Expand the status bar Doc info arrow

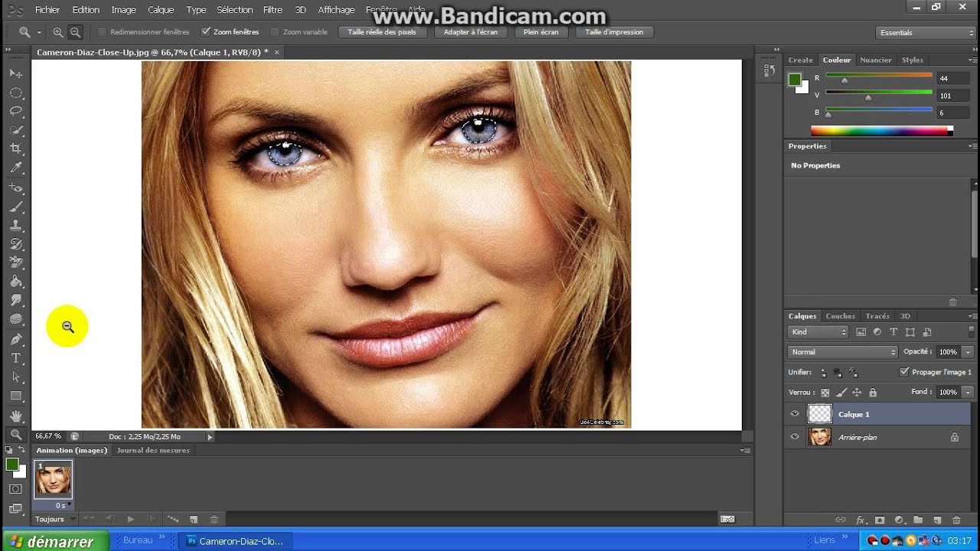tap(210, 437)
